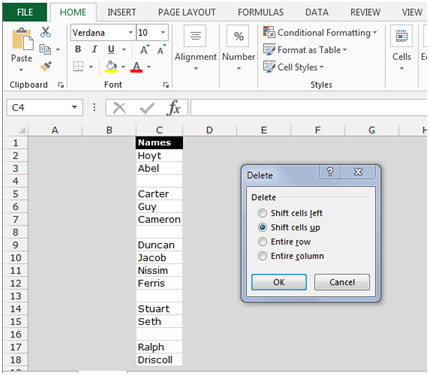Switch to the FORMULAS tab

click(261, 12)
